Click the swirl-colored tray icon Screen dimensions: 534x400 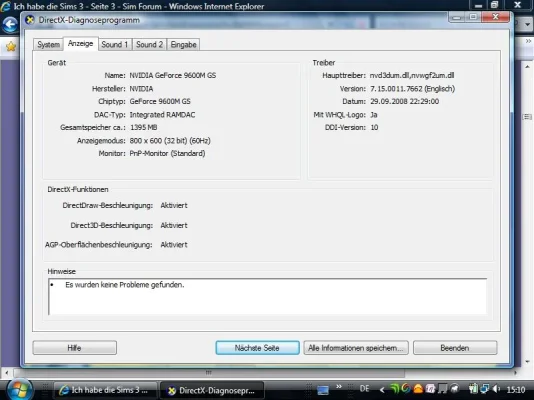tap(406, 388)
